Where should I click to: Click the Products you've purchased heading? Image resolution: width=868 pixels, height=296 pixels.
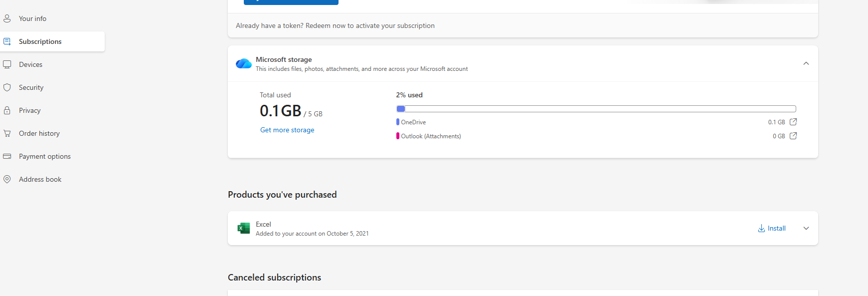click(x=282, y=195)
